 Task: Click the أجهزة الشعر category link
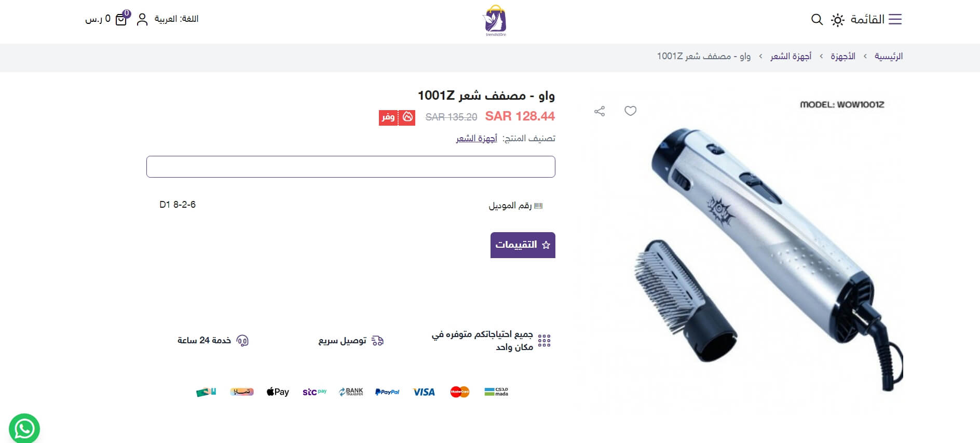[477, 138]
